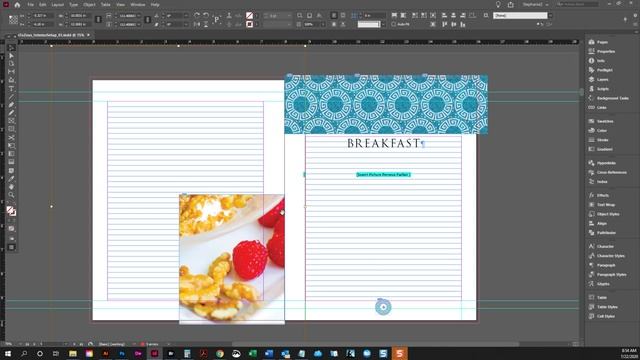Click the Share icon in the top bar
The height and width of the screenshot is (360, 640).
coord(511,4)
